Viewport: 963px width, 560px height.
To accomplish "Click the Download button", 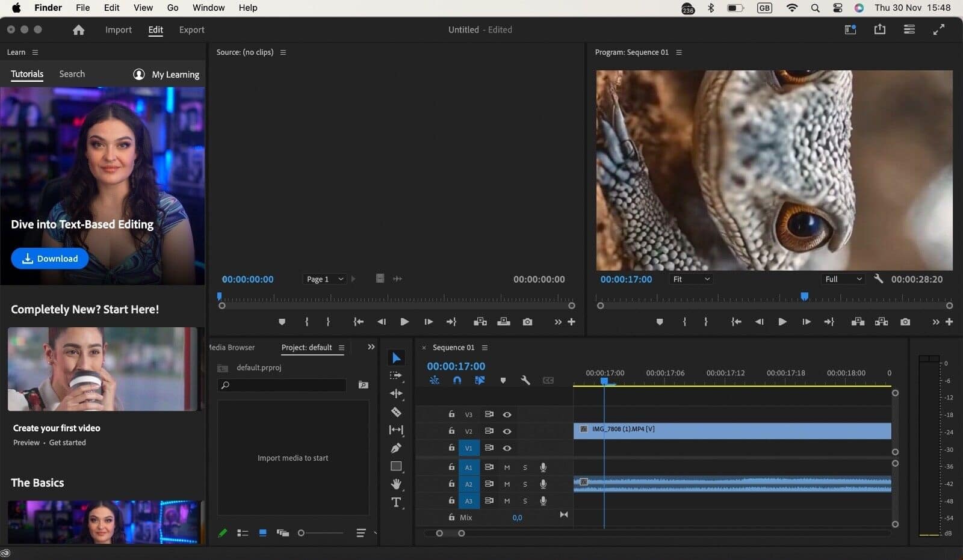I will click(x=50, y=259).
